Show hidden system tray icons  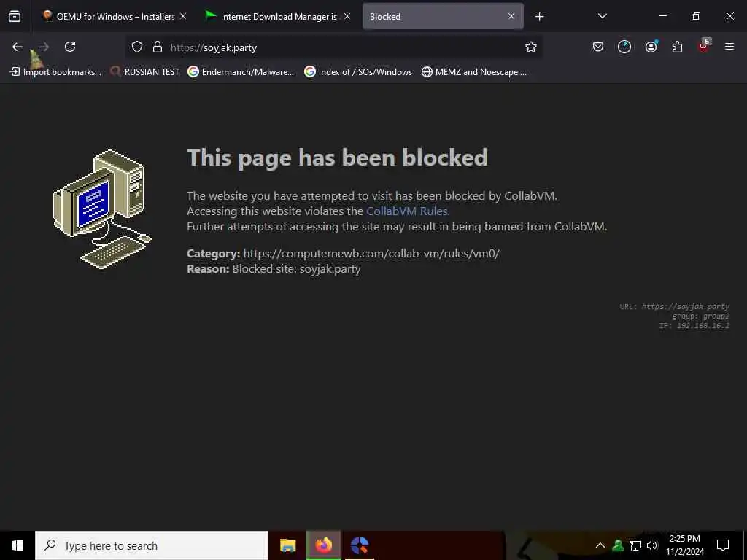[600, 545]
